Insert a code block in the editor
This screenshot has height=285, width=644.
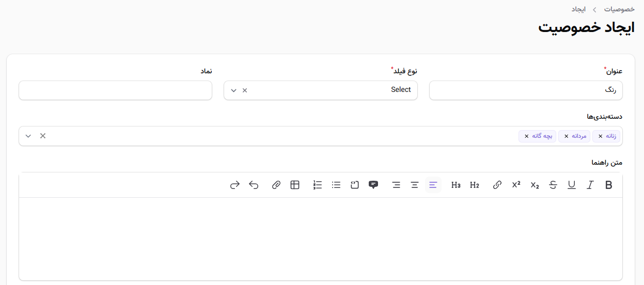tap(355, 185)
